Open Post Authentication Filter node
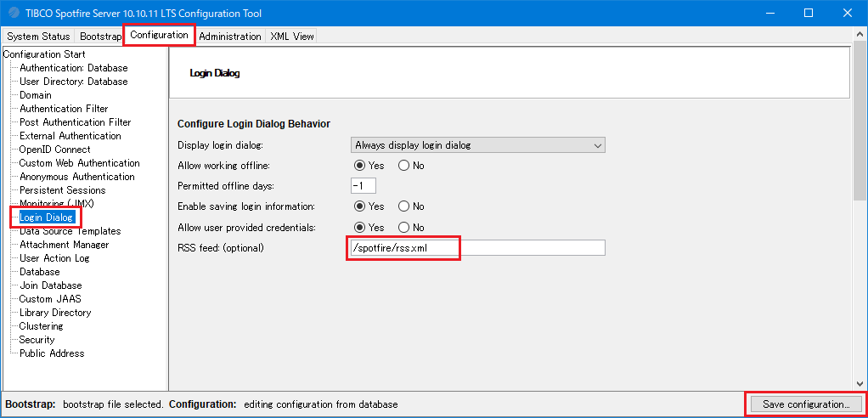The width and height of the screenshot is (868, 418). (76, 122)
